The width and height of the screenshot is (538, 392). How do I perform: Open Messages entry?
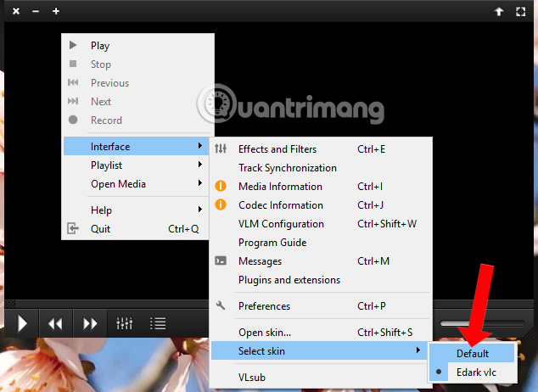(321, 261)
